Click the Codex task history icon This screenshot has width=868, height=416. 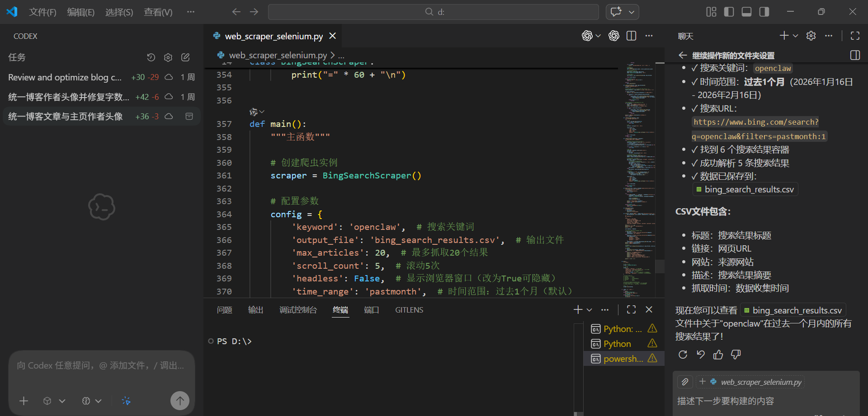pos(151,57)
